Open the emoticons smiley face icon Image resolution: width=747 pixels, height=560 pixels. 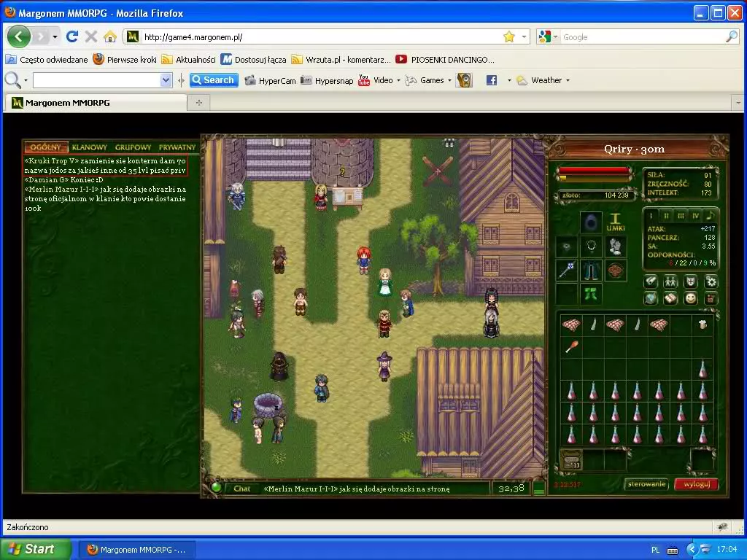click(x=690, y=298)
